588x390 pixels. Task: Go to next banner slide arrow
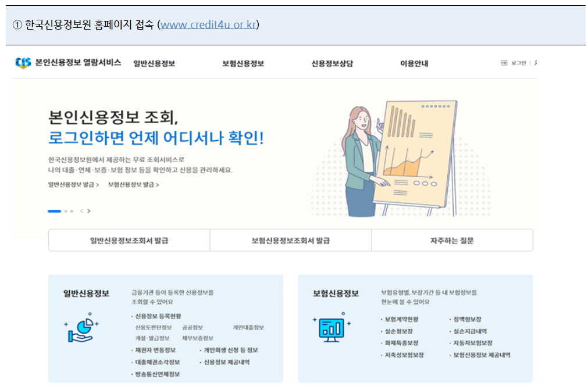(89, 212)
